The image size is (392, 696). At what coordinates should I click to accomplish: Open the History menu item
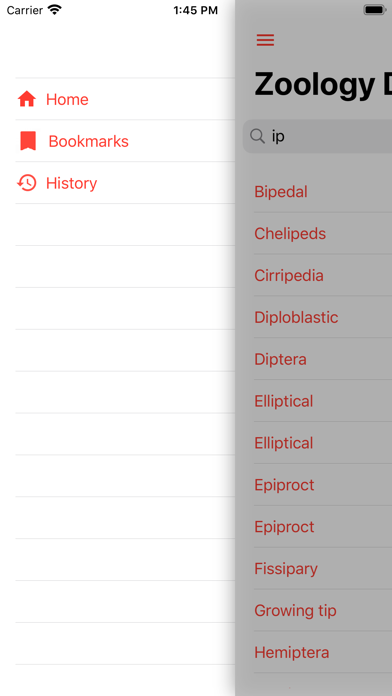125,183
